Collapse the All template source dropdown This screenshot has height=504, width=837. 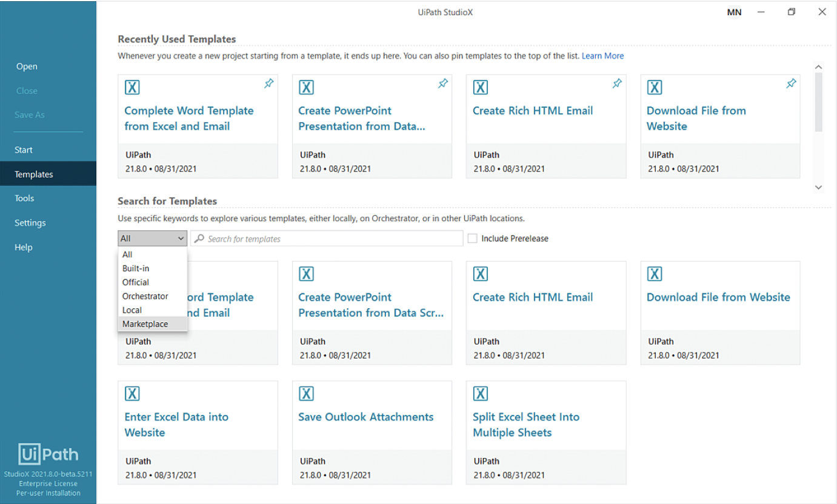pos(152,239)
